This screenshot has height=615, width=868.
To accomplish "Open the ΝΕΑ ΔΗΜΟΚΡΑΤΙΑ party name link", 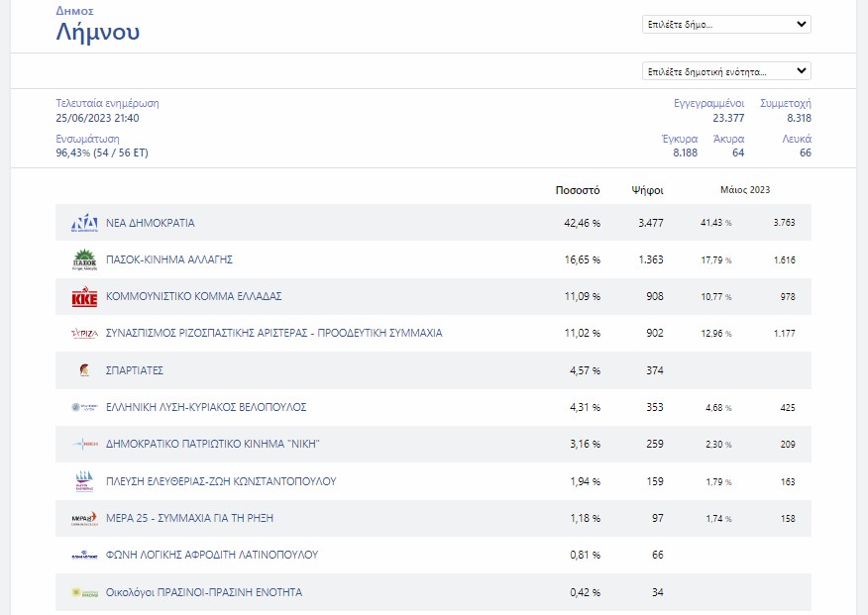I will [151, 223].
